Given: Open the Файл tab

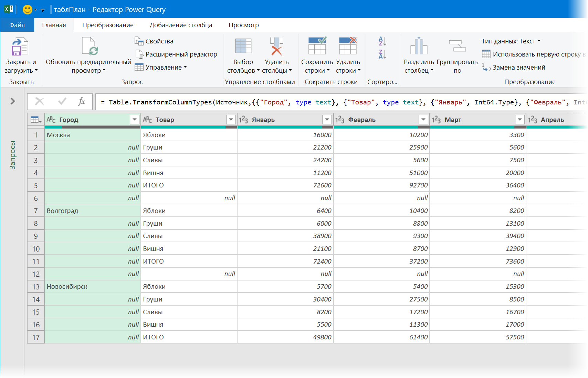Looking at the screenshot, I should [x=17, y=25].
